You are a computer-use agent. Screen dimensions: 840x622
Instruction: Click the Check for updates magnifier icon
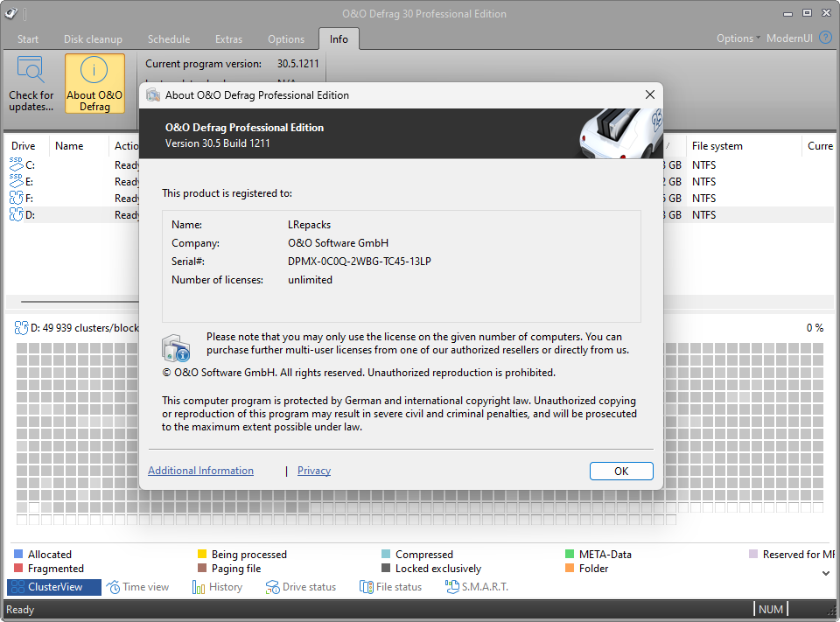point(31,70)
